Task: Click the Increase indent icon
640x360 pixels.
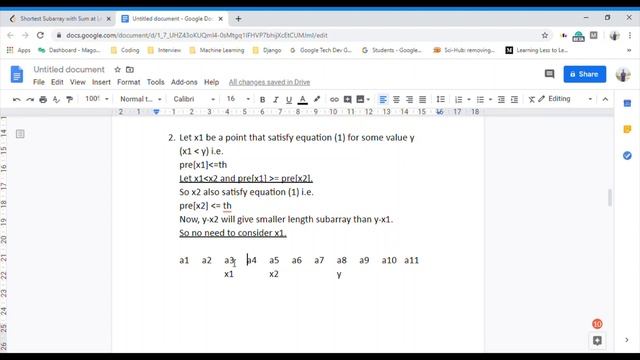Action: coord(514,99)
